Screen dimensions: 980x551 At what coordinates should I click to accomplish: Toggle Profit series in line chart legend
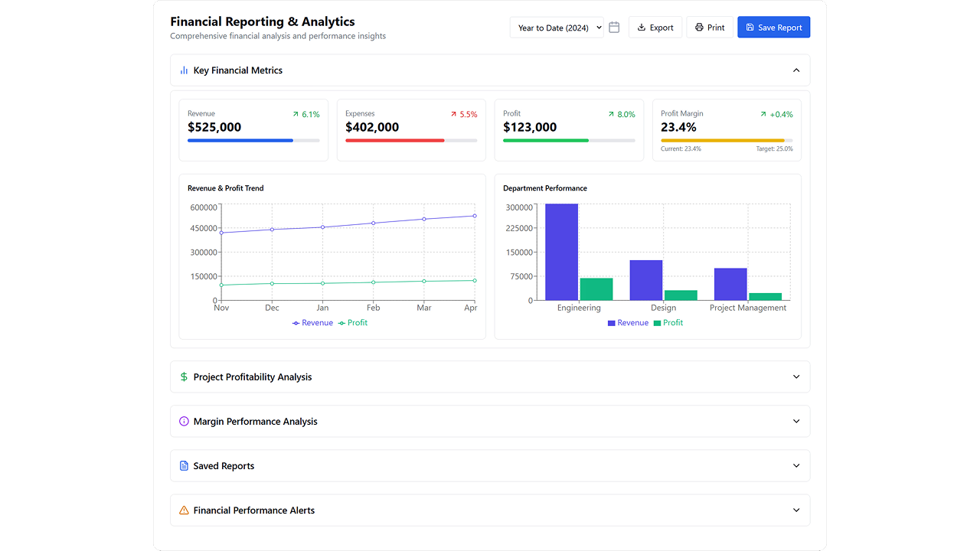click(x=353, y=323)
